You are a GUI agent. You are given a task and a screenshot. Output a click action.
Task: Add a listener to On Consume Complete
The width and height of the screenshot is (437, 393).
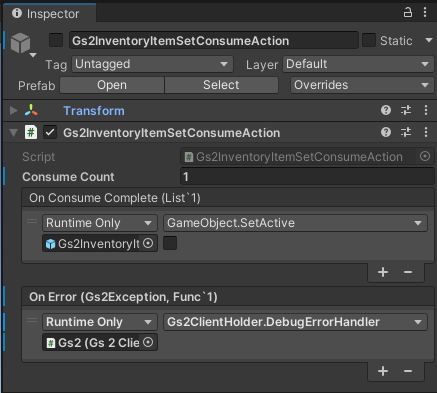tap(383, 272)
